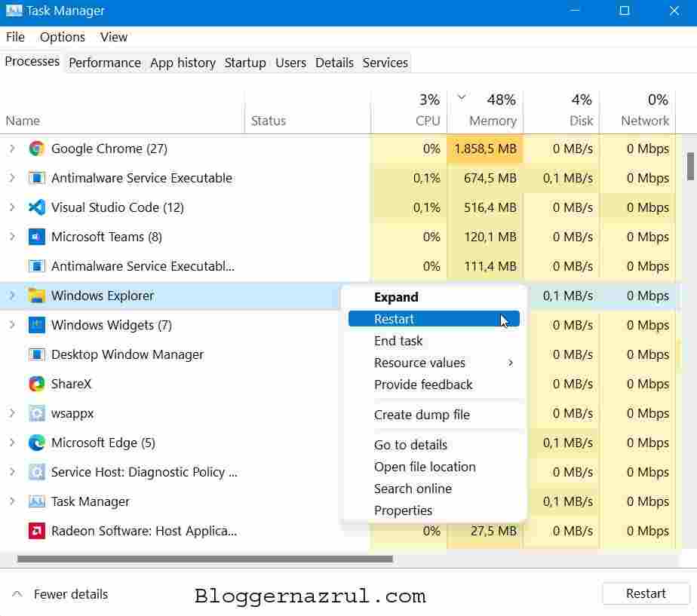
Task: Click the Fewer details link
Action: tap(71, 594)
